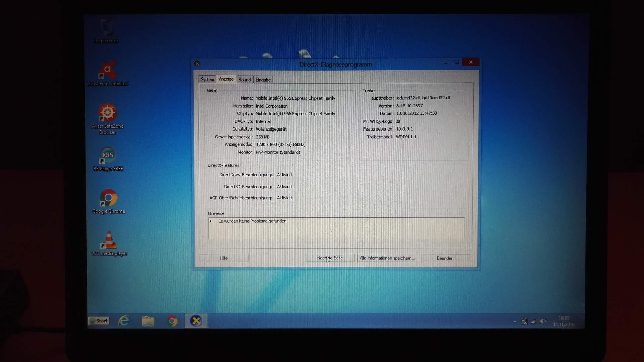Image resolution: width=644 pixels, height=362 pixels.
Task: Click the Chrome icon in the taskbar
Action: click(x=172, y=321)
